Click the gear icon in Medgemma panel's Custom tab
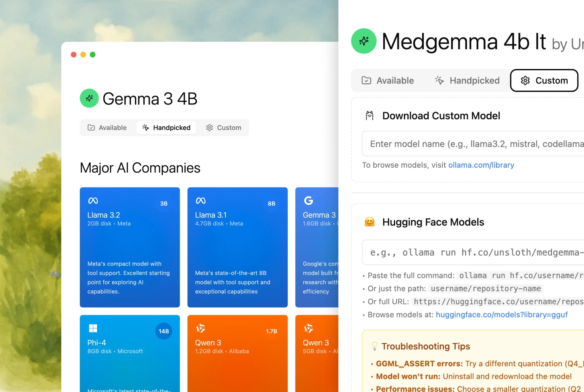 tap(525, 80)
